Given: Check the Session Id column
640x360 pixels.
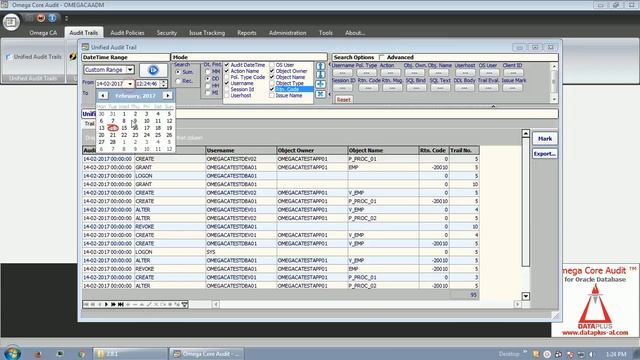Looking at the screenshot, I should pyautogui.click(x=227, y=89).
